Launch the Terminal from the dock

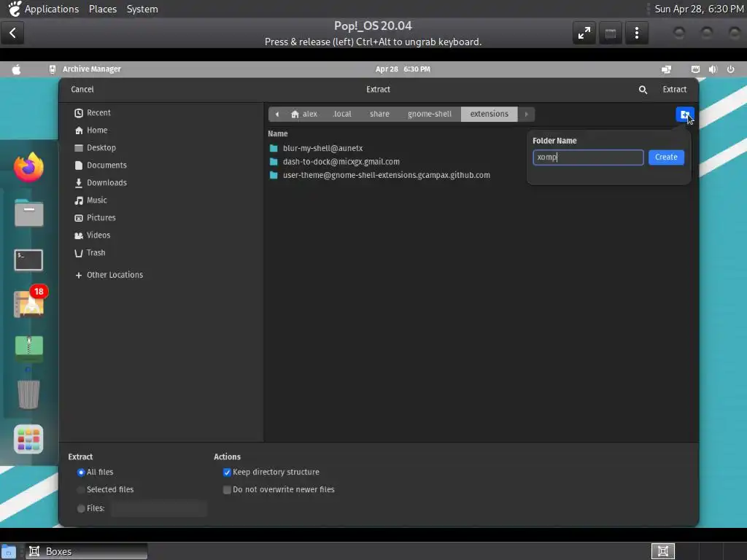point(28,260)
